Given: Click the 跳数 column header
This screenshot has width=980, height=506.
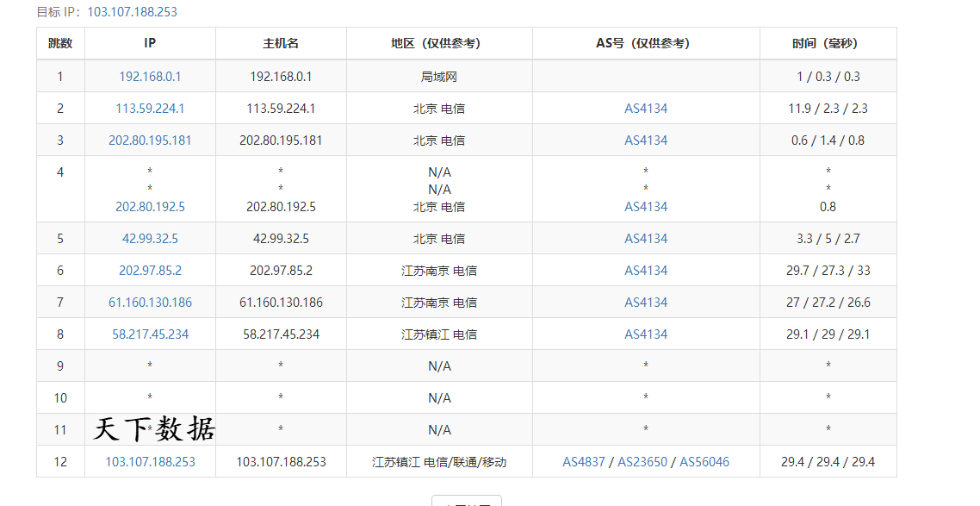Looking at the screenshot, I should click(x=60, y=43).
